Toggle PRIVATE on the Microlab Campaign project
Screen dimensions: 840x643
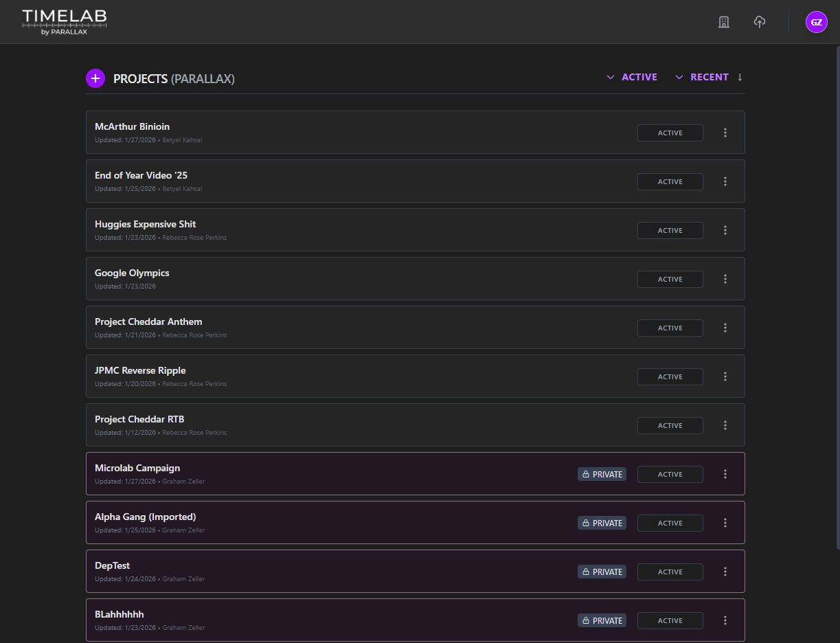[x=602, y=474]
